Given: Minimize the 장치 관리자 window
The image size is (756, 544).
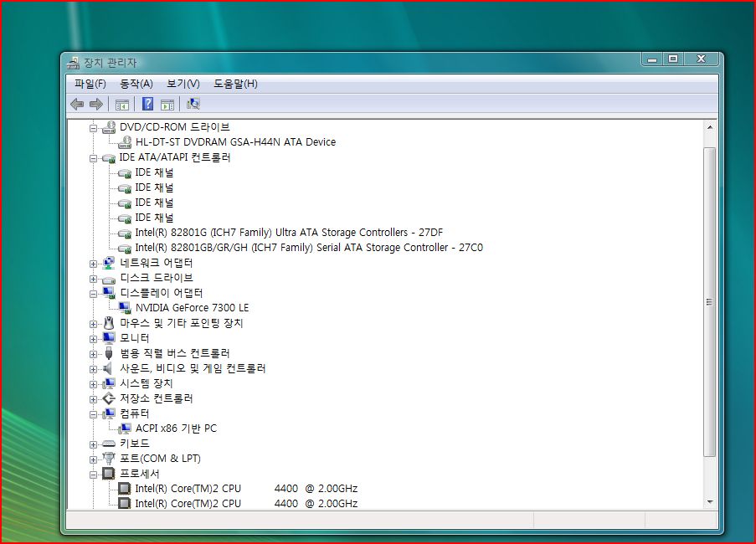Looking at the screenshot, I should click(652, 59).
